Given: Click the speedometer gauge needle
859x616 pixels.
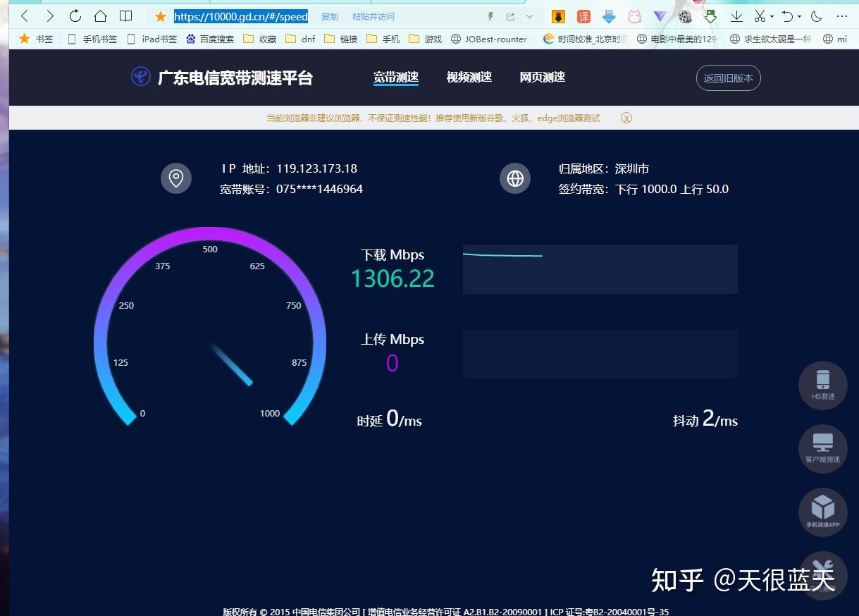Looking at the screenshot, I should (231, 364).
